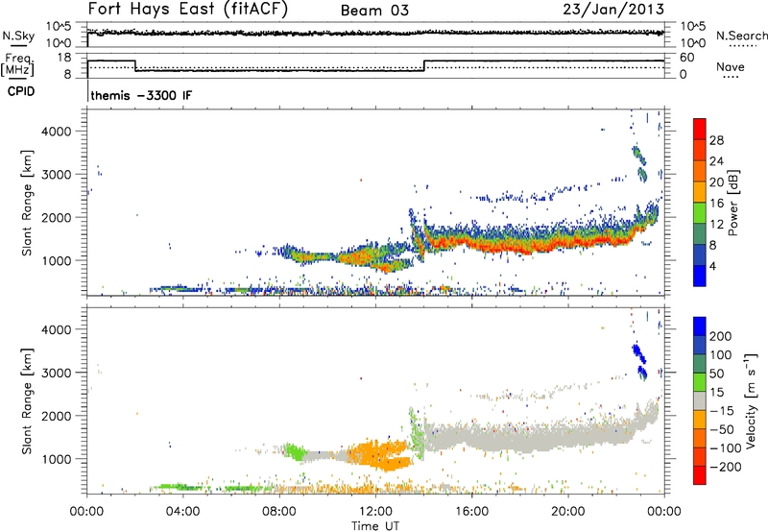The width and height of the screenshot is (768, 532).
Task: Click the '12:00' time axis tick label
Action: point(375,512)
